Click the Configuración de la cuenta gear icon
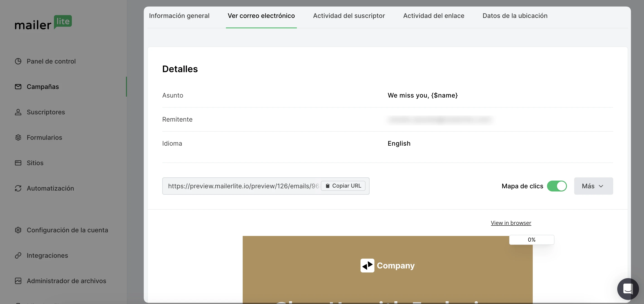644x304 pixels. (18, 230)
